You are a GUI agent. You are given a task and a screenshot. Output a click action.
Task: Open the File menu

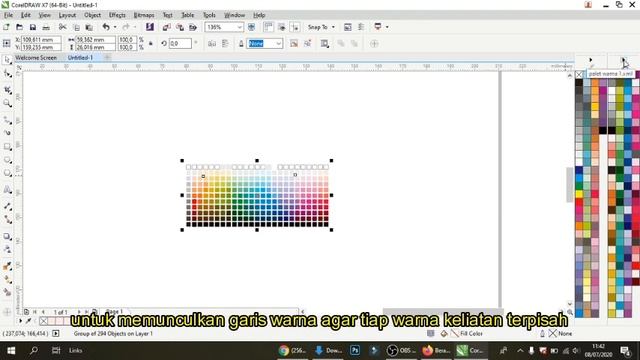[8, 15]
